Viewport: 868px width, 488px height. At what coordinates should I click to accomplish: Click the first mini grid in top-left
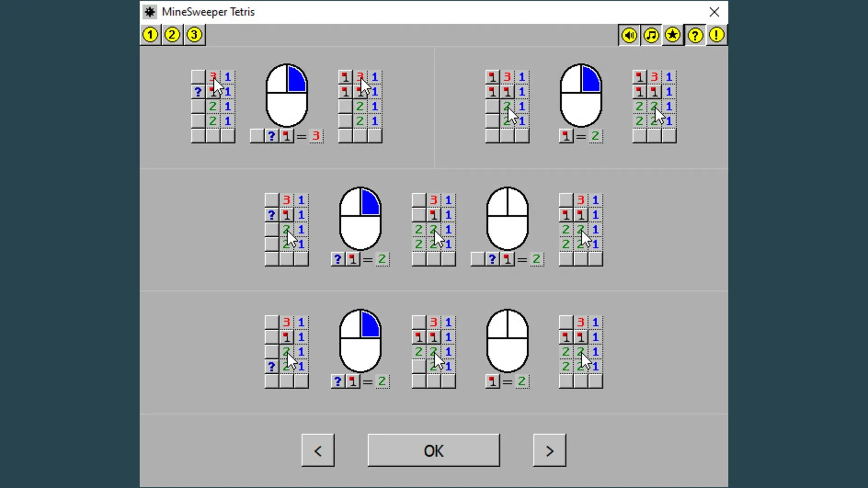[x=213, y=107]
